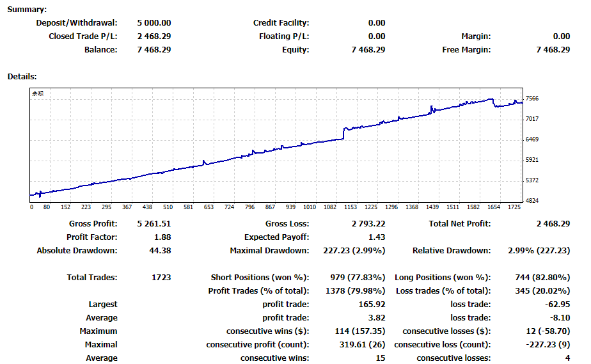Click the Free Margin value
Screen dimensions: 591x364
553,50
